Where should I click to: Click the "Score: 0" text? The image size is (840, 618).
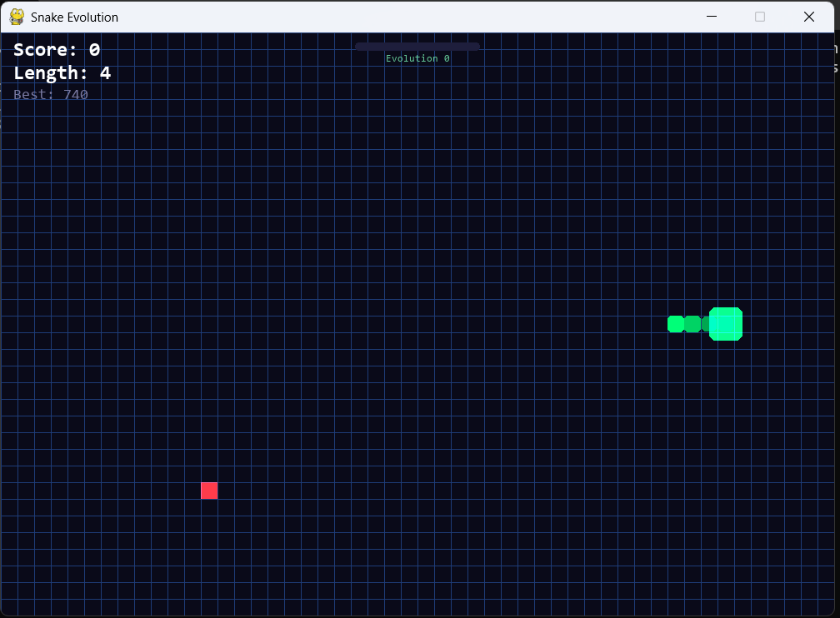tap(57, 49)
